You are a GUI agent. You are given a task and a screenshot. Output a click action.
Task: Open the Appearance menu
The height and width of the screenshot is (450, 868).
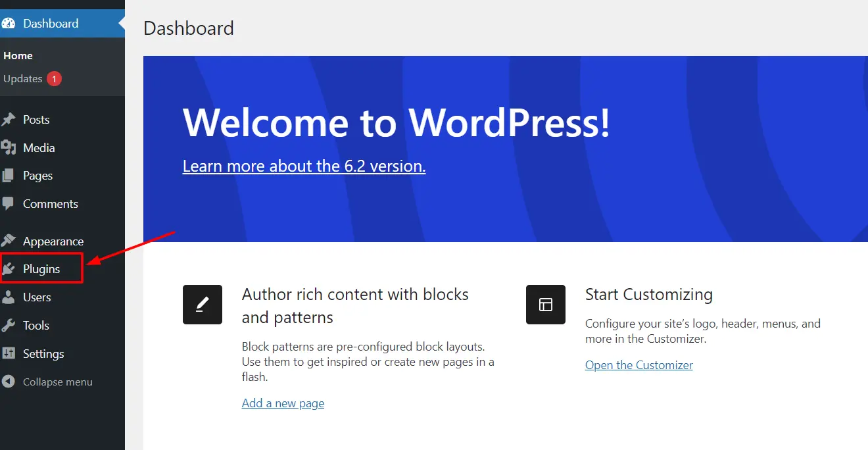tap(62, 241)
